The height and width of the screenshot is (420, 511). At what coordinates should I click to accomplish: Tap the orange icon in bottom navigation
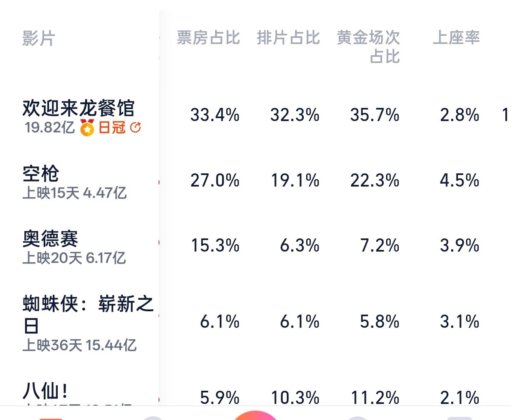click(x=51, y=419)
